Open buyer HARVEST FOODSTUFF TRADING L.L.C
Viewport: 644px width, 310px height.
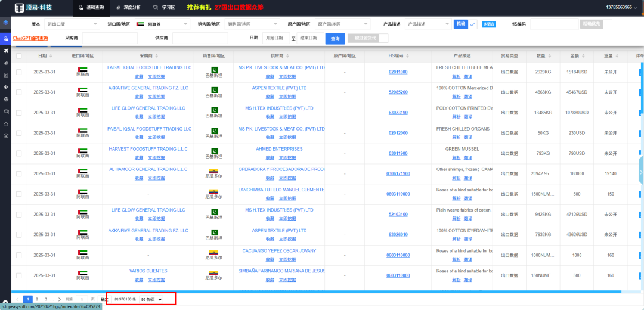point(148,149)
